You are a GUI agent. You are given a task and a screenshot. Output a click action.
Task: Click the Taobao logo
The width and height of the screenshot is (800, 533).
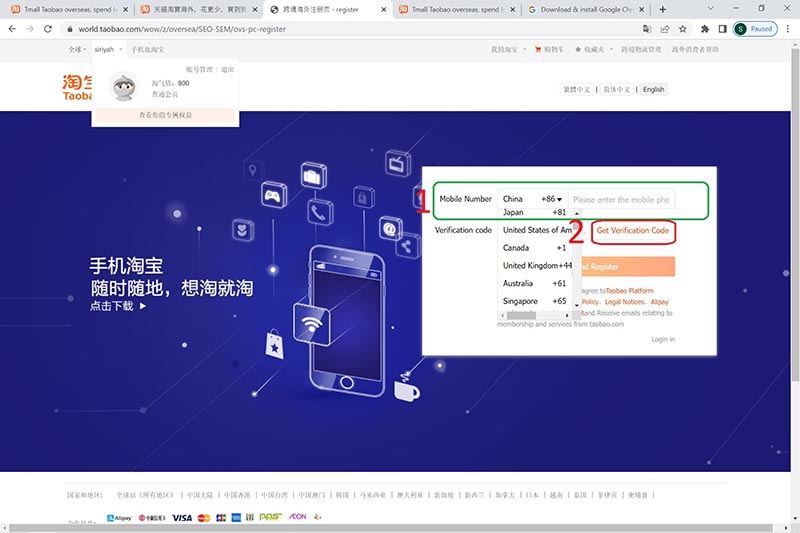coord(77,87)
